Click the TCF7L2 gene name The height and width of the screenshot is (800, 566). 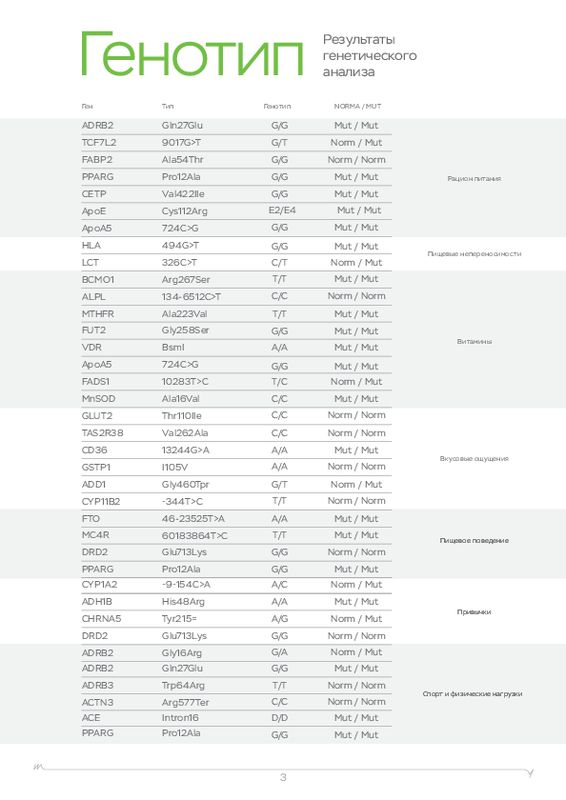click(99, 143)
